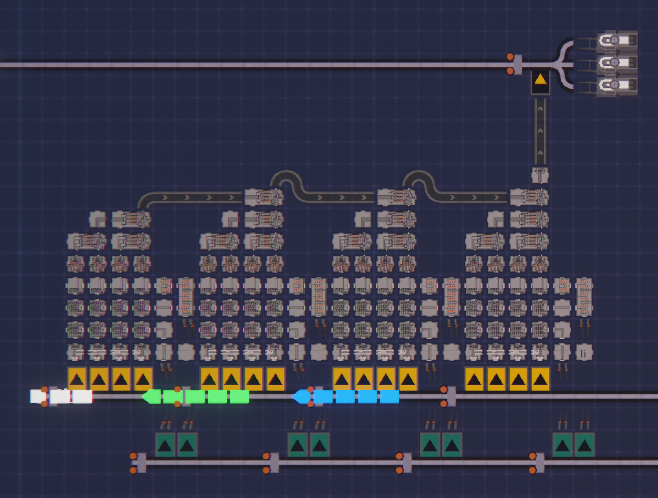Screen dimensions: 658x498
Task: Select the leftmost teal triangle station block
Action: click(x=165, y=445)
